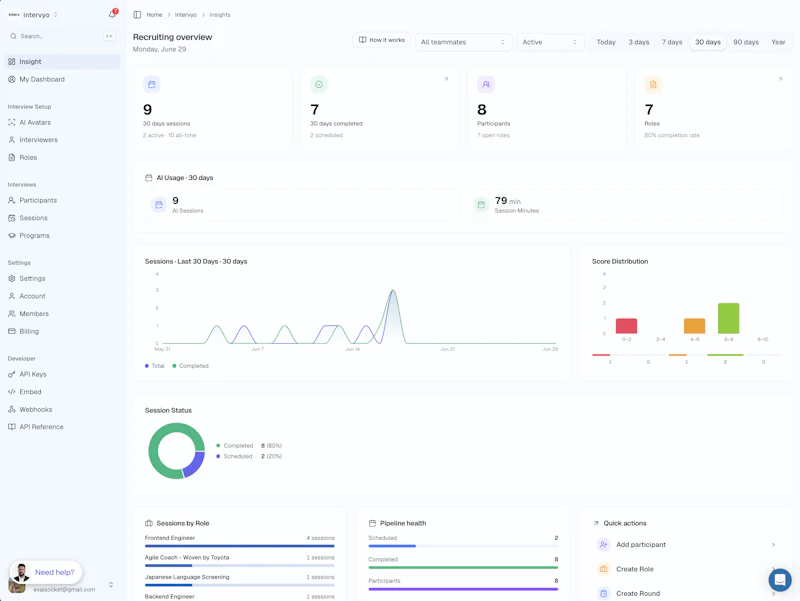Click the Billing card icon
800x601 pixels.
point(12,331)
